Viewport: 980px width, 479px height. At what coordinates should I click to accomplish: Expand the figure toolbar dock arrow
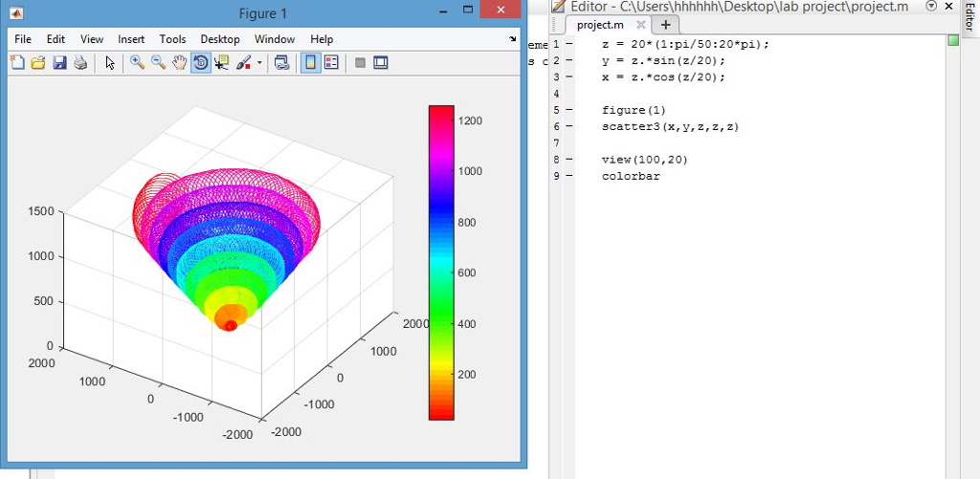512,39
